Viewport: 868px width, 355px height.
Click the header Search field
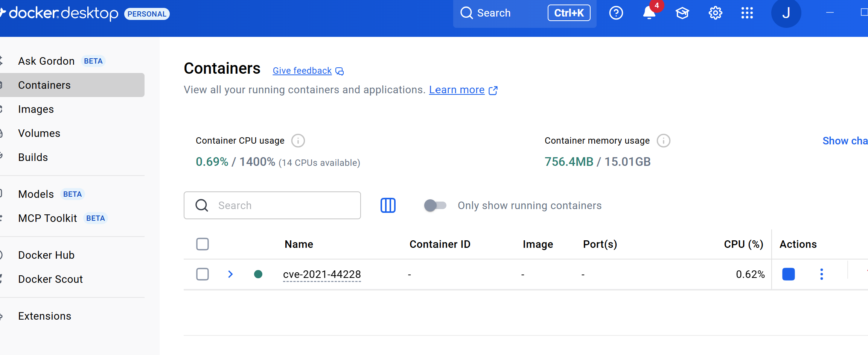525,13
